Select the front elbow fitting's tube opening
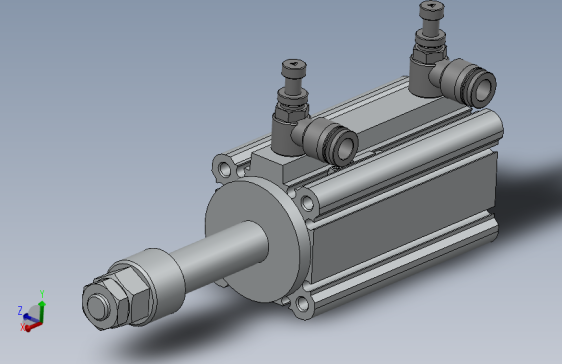The width and height of the screenshot is (562, 364). (345, 148)
